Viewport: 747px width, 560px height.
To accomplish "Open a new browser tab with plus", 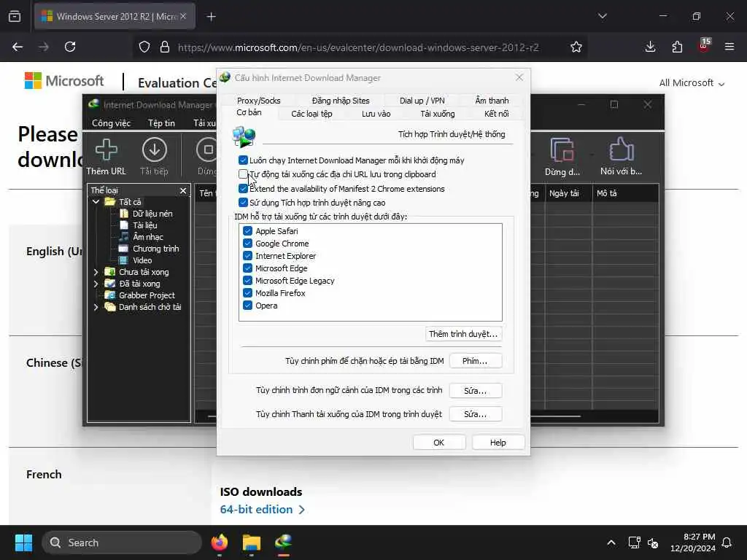I will 211,17.
